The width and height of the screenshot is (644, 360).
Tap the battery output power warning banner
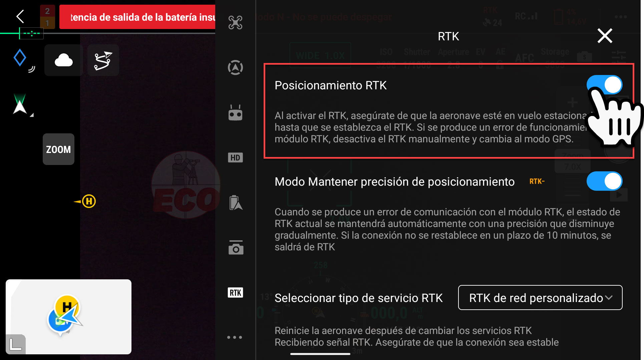click(137, 17)
